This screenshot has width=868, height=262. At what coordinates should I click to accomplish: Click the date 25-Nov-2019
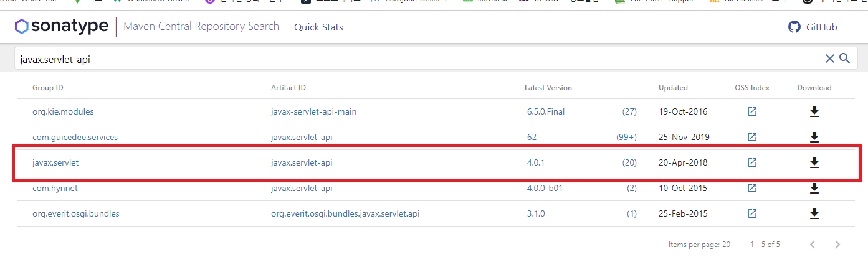pos(684,137)
